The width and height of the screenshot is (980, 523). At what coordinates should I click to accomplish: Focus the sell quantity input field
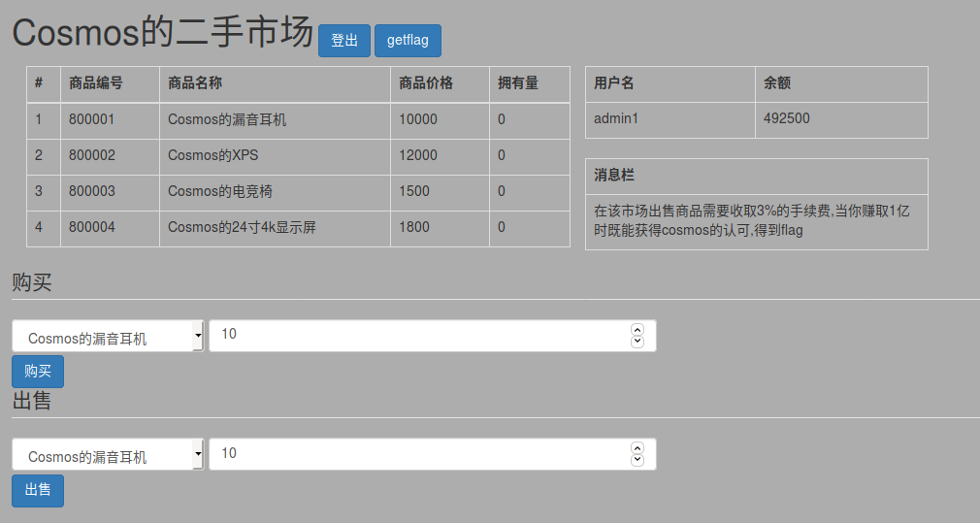(x=417, y=454)
